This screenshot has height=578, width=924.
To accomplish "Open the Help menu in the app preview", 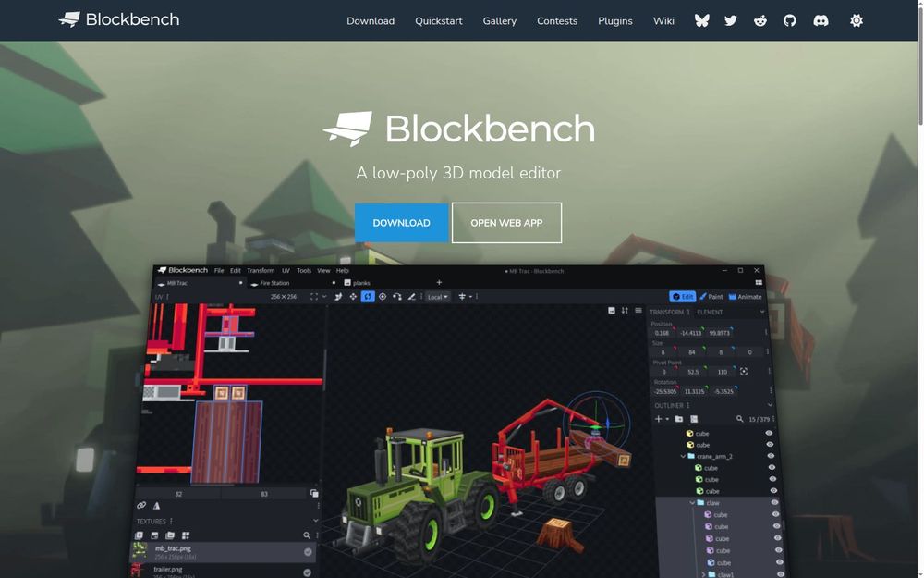I will coord(343,271).
